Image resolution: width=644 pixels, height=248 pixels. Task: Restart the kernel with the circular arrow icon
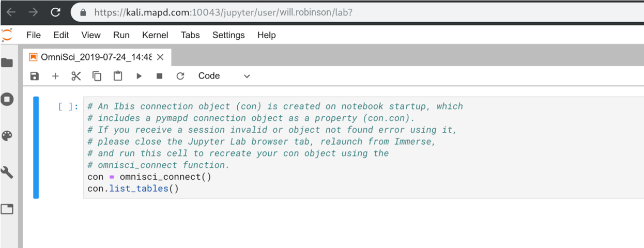(x=180, y=76)
